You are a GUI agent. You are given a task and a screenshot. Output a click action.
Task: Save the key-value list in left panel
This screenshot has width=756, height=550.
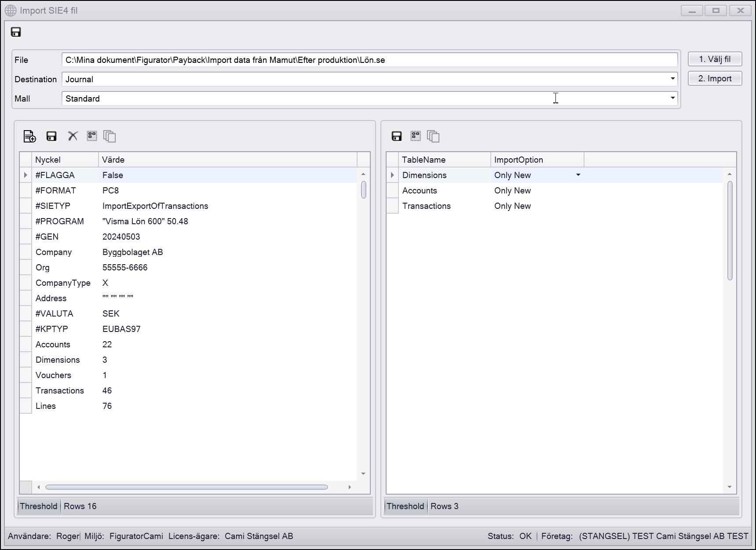click(x=51, y=136)
